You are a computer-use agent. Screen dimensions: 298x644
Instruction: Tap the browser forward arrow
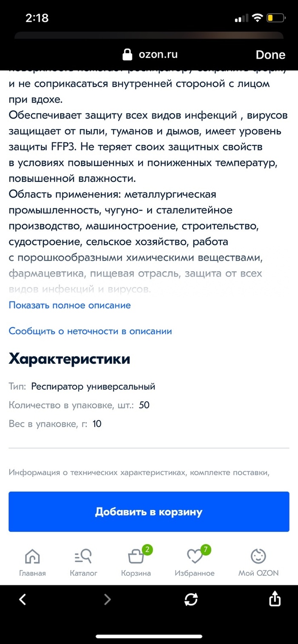pyautogui.click(x=107, y=599)
